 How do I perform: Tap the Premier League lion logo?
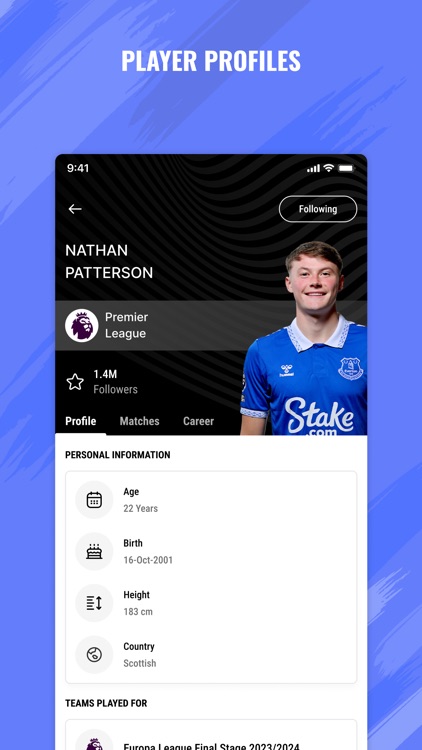(82, 325)
